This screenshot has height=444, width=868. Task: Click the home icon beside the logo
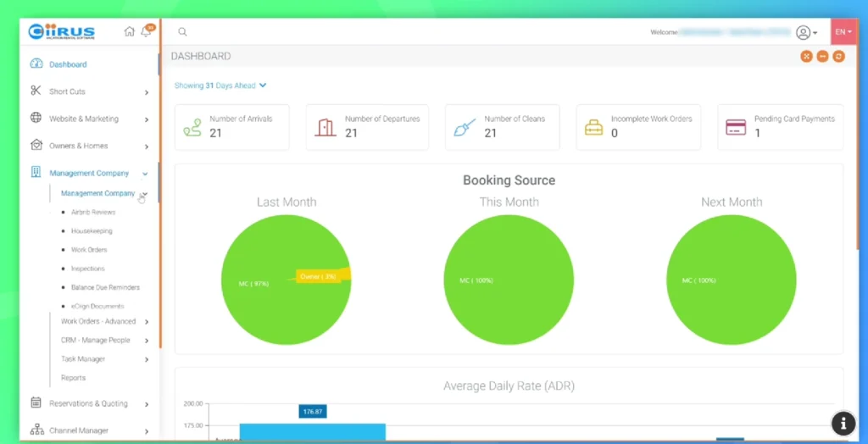click(x=130, y=31)
